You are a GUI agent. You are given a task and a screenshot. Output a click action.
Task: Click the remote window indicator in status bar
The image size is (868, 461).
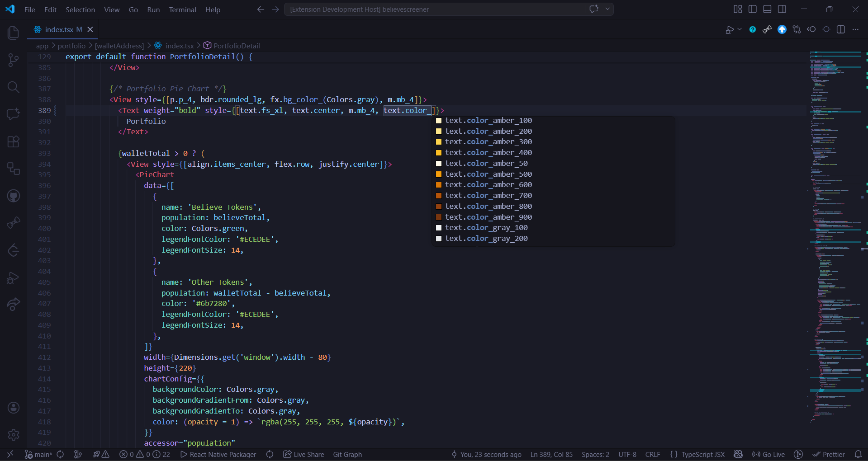click(10, 454)
